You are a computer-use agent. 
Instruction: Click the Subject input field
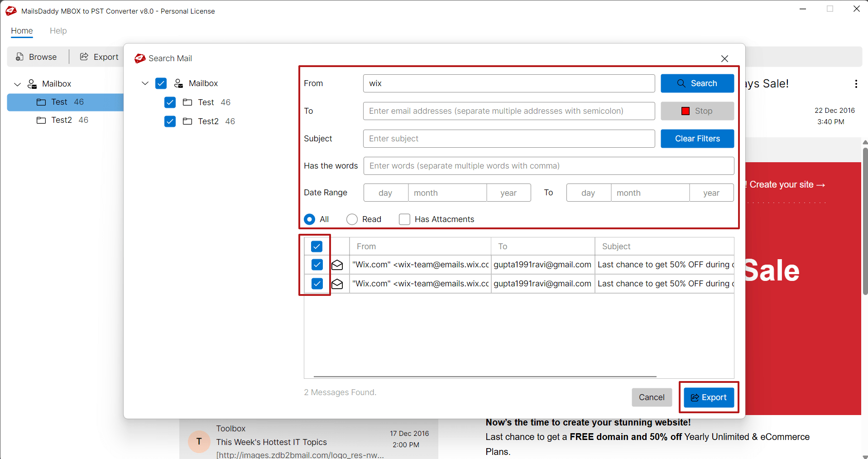click(x=509, y=139)
